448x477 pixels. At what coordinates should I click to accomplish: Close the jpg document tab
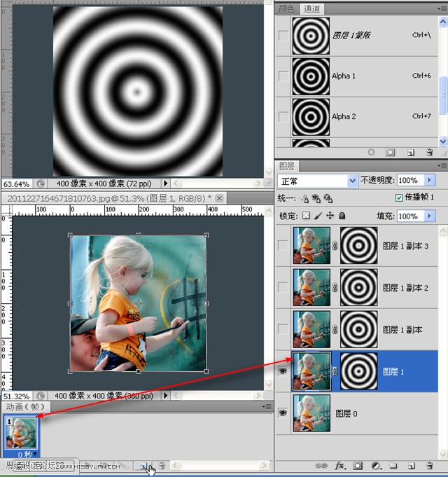click(219, 198)
